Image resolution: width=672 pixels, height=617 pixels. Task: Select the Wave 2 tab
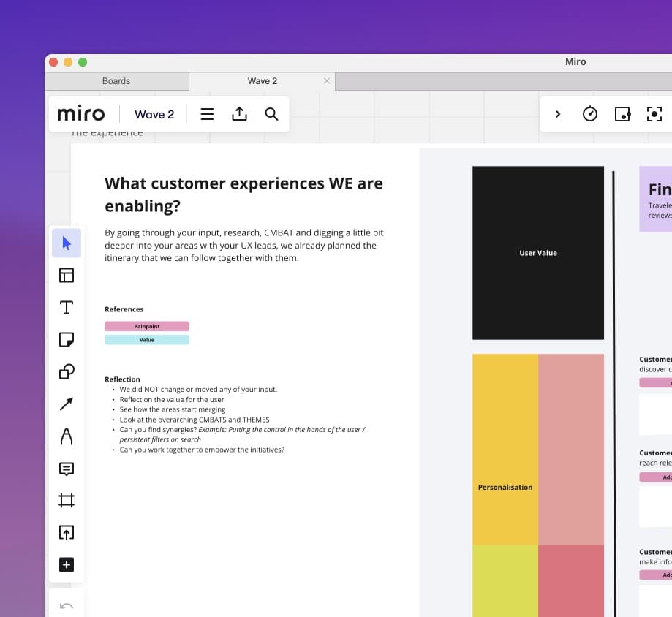click(263, 81)
